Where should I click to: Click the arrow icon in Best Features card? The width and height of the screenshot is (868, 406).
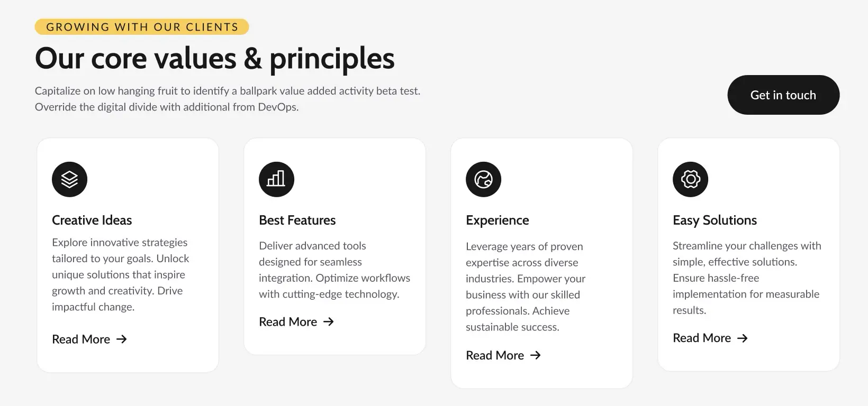click(x=329, y=321)
